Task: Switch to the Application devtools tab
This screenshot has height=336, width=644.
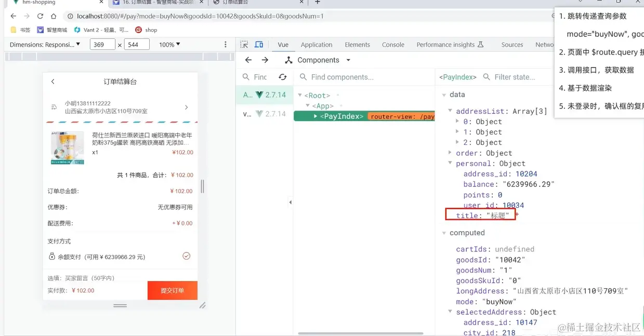Action: point(317,45)
